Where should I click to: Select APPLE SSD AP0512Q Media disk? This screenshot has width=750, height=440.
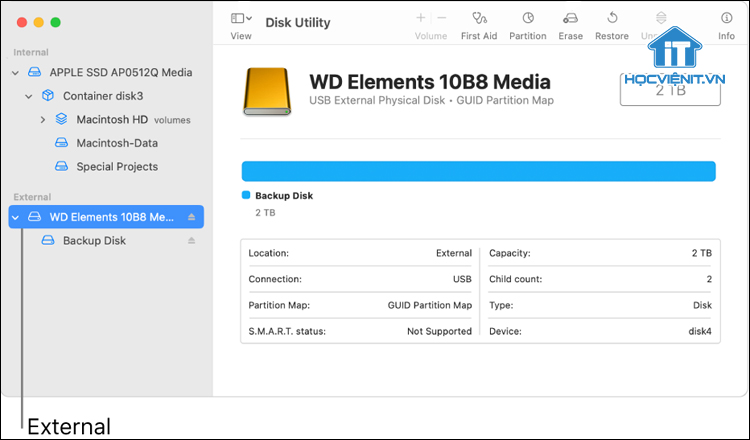pyautogui.click(x=121, y=72)
